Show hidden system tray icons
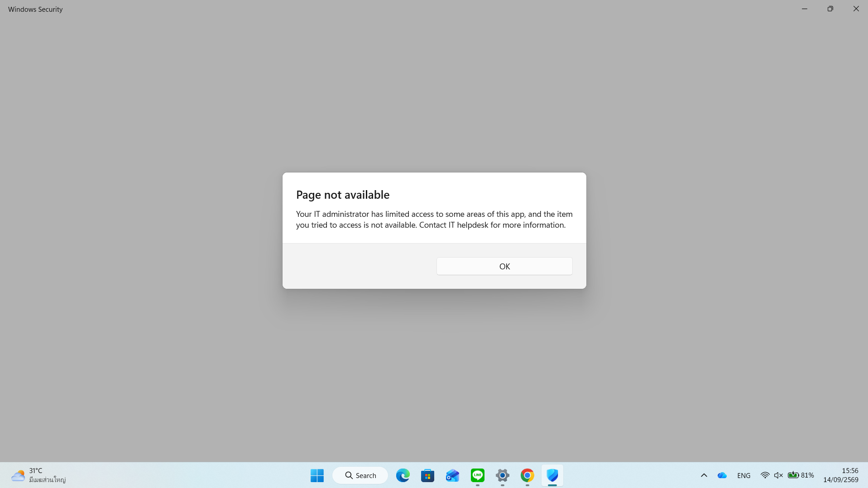 (x=704, y=475)
